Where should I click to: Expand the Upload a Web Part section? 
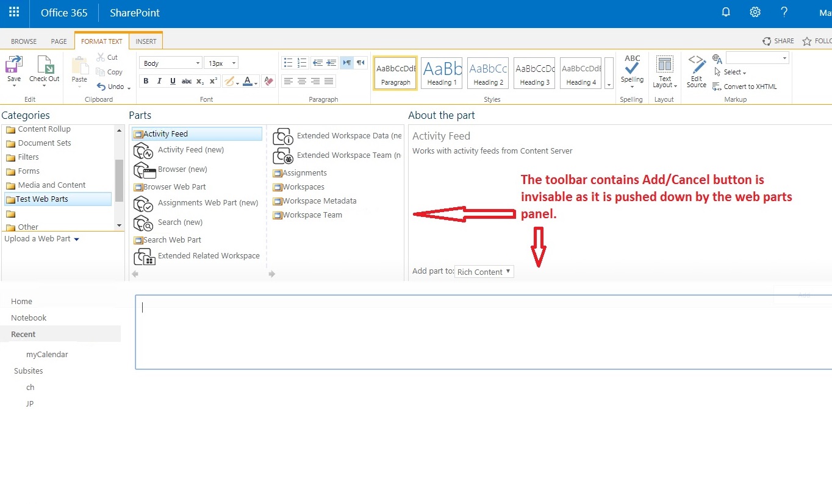coord(41,238)
